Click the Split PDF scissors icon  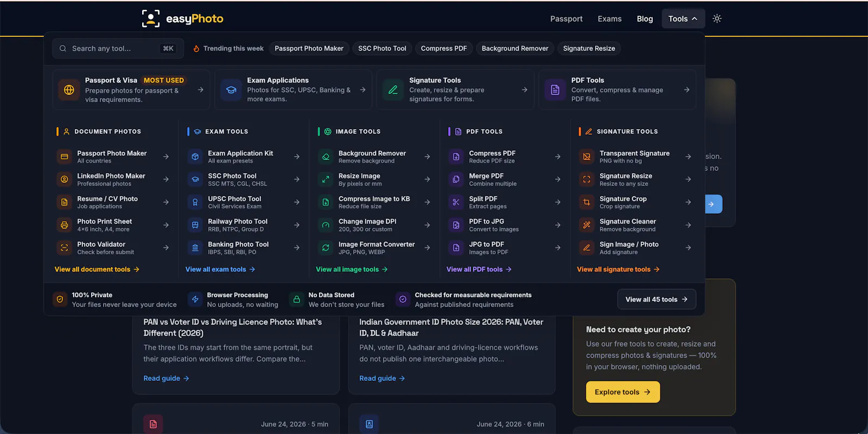(x=456, y=202)
